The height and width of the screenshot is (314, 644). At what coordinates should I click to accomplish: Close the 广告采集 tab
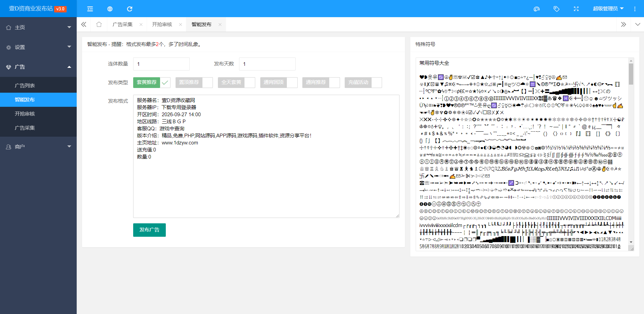coord(141,25)
